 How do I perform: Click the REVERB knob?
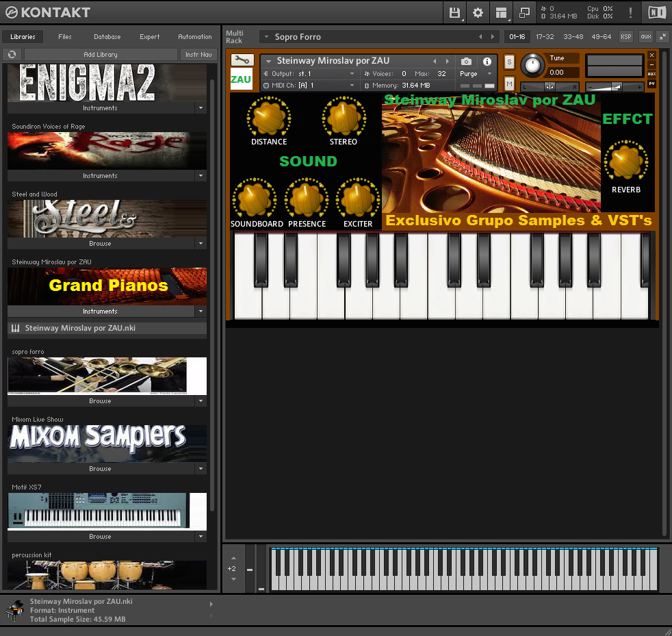(626, 161)
